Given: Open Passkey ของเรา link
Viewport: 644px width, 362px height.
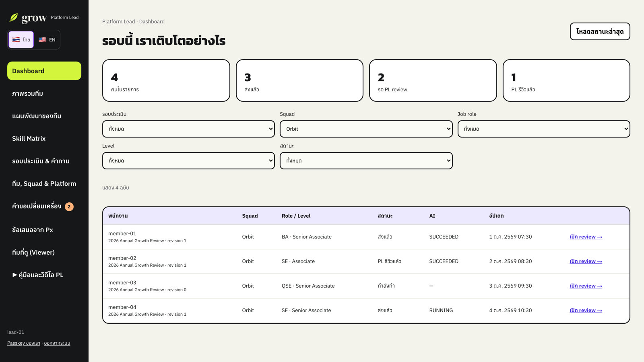Looking at the screenshot, I should [x=24, y=343].
